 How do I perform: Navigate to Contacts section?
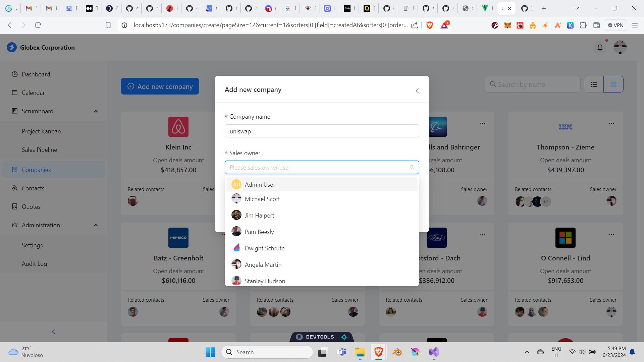pyautogui.click(x=33, y=188)
